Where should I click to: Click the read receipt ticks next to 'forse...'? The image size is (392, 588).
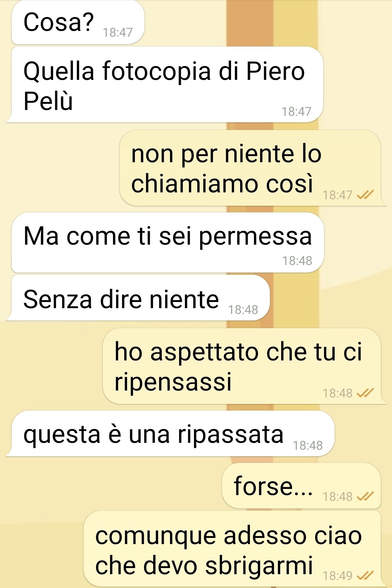[365, 496]
